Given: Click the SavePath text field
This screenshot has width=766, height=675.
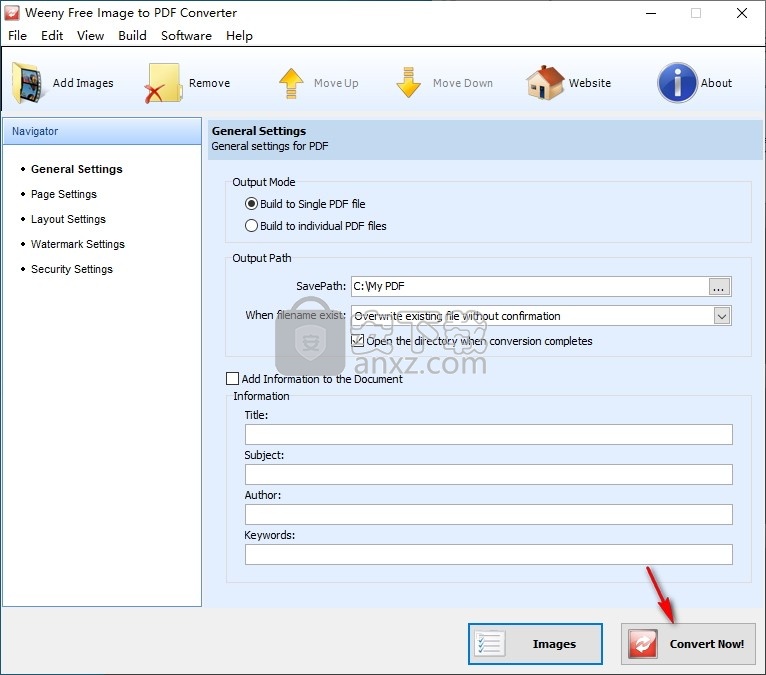Looking at the screenshot, I should point(530,287).
